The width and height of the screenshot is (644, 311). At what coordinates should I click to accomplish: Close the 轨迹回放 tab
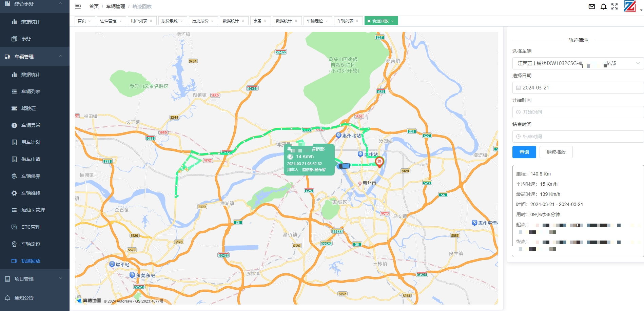392,21
